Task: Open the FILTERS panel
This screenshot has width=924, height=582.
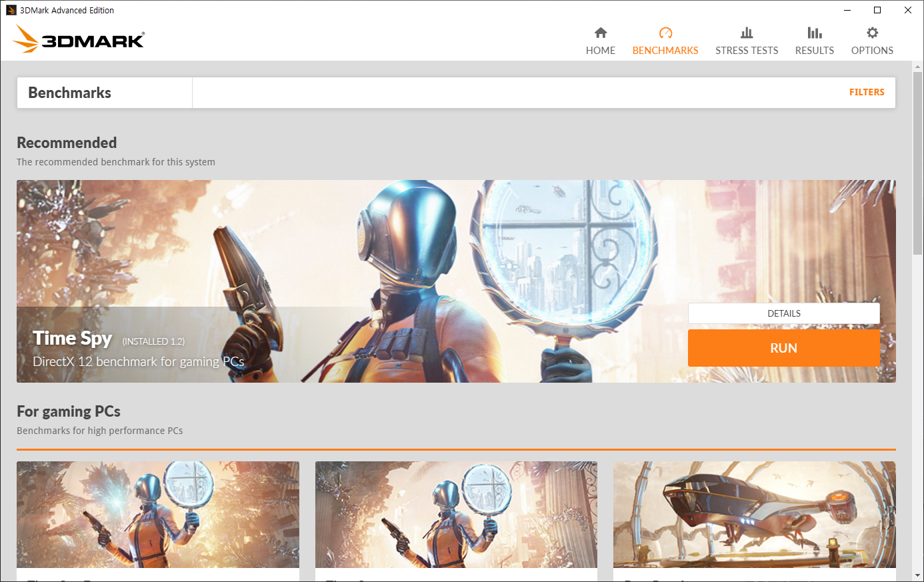Action: coord(867,93)
